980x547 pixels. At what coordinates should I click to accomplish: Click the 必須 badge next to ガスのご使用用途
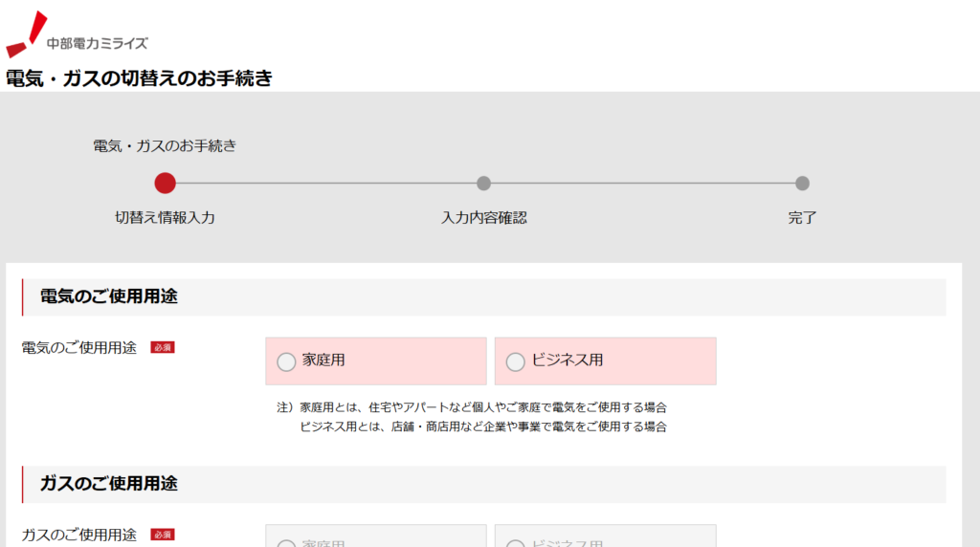(x=163, y=535)
